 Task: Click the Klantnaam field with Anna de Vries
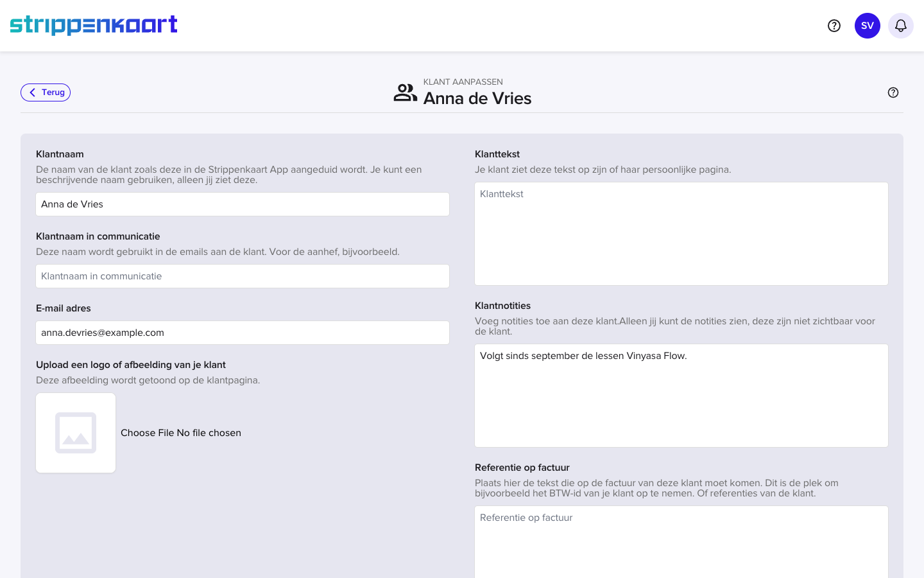click(x=243, y=204)
